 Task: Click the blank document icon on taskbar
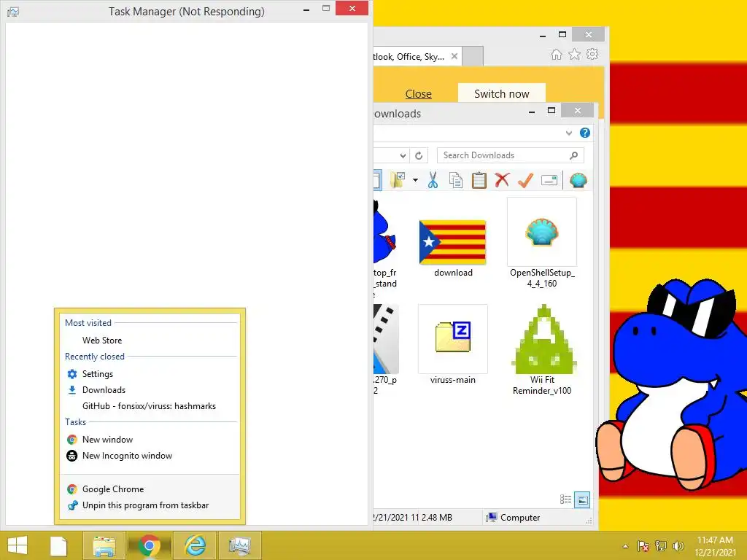point(58,545)
